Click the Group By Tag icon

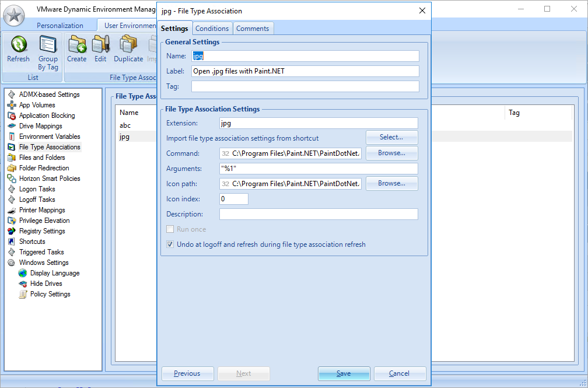tap(48, 49)
